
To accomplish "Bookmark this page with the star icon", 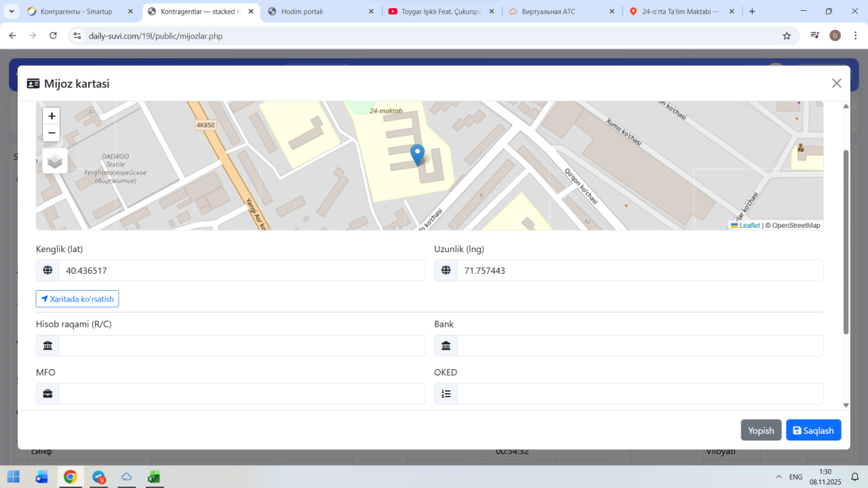I will [x=787, y=36].
